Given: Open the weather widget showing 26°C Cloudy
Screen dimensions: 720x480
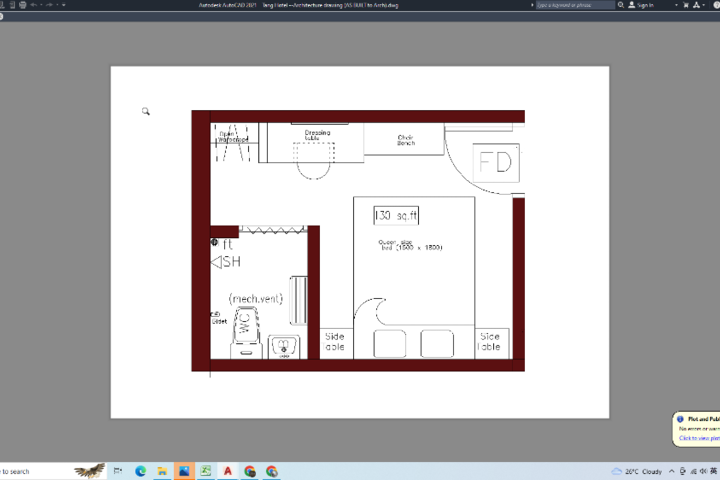Looking at the screenshot, I should 637,471.
